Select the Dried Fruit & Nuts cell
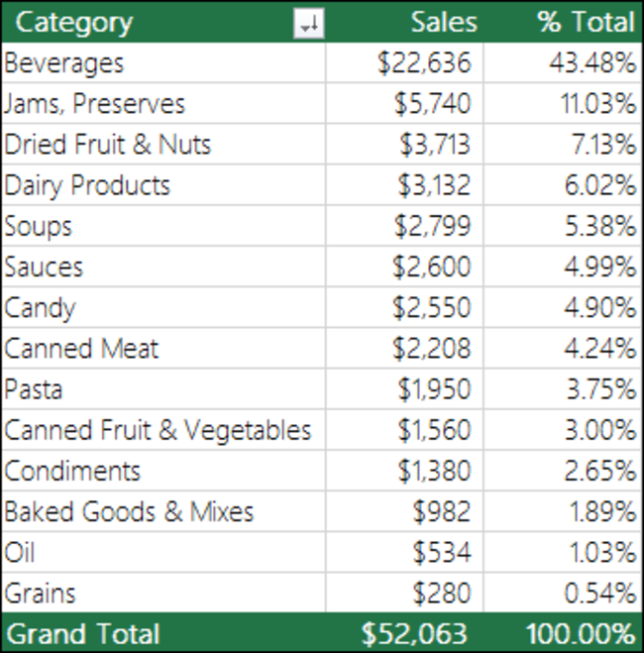644x653 pixels. [x=107, y=145]
